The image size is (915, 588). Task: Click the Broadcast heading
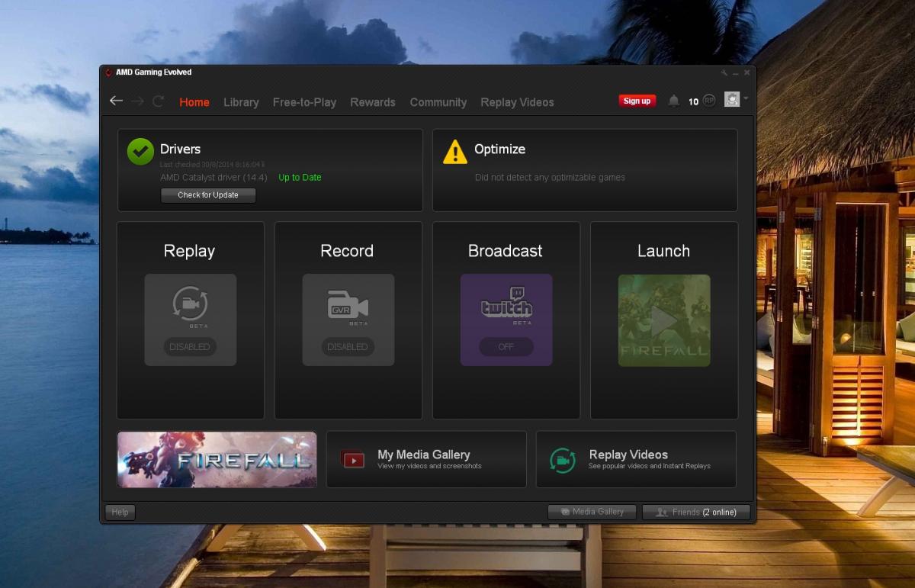pyautogui.click(x=506, y=251)
